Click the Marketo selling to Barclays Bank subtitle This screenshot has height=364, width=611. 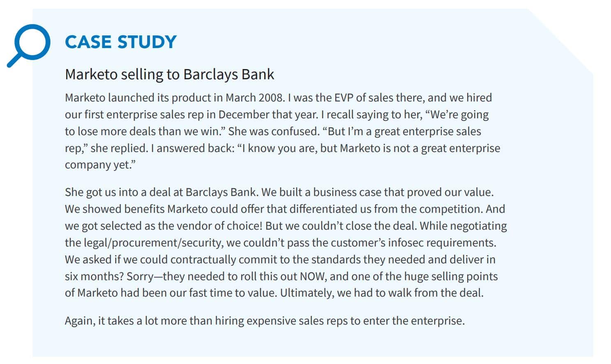click(169, 74)
